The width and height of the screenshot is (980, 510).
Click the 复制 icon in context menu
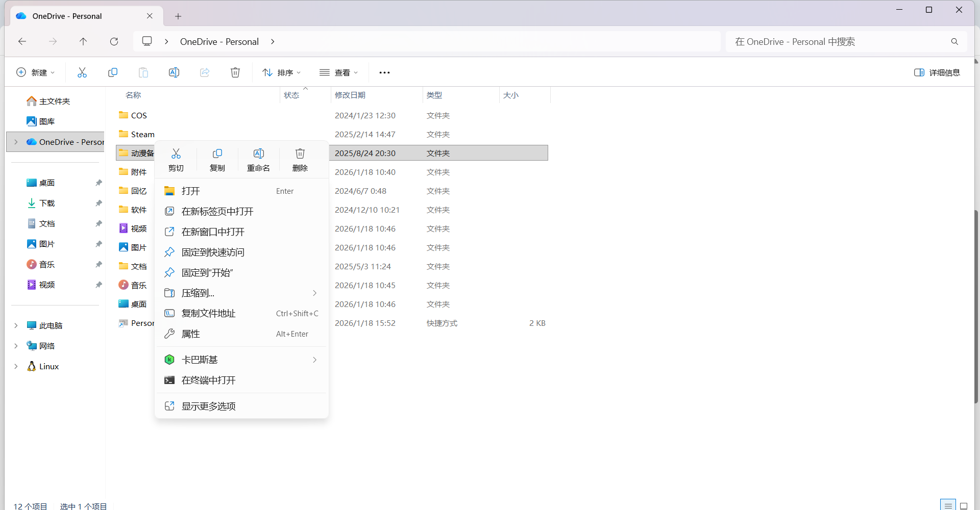[217, 154]
